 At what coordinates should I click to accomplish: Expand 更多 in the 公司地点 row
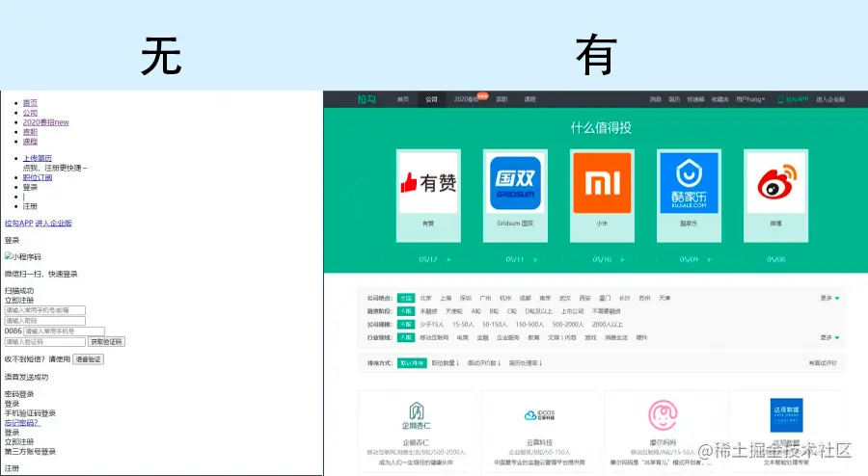point(829,298)
